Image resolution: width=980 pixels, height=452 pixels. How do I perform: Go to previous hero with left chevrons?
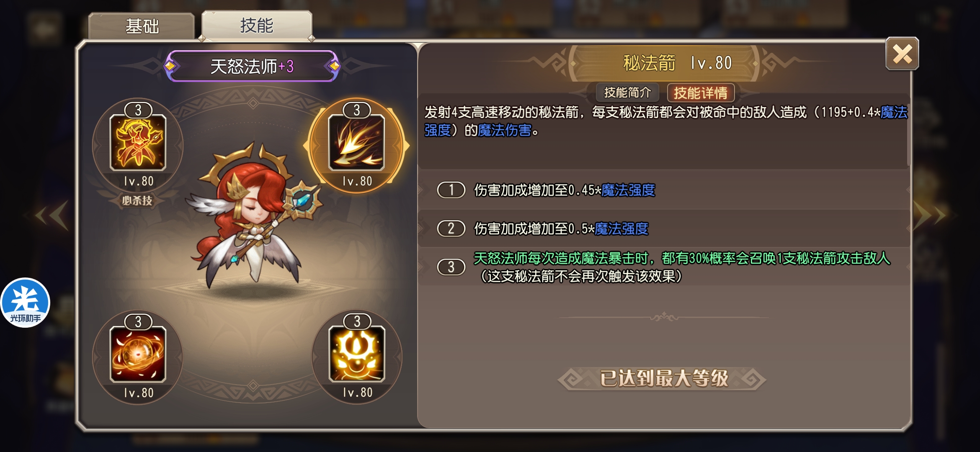click(52, 216)
